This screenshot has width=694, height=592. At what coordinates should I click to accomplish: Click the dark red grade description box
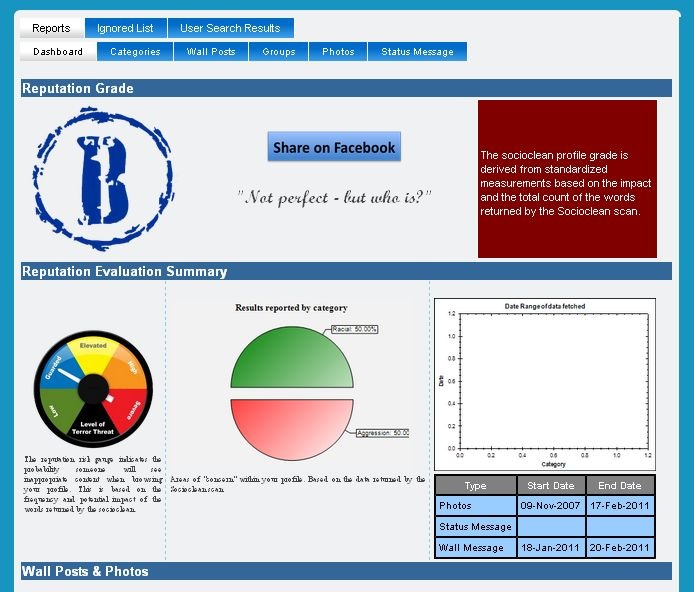pos(567,179)
